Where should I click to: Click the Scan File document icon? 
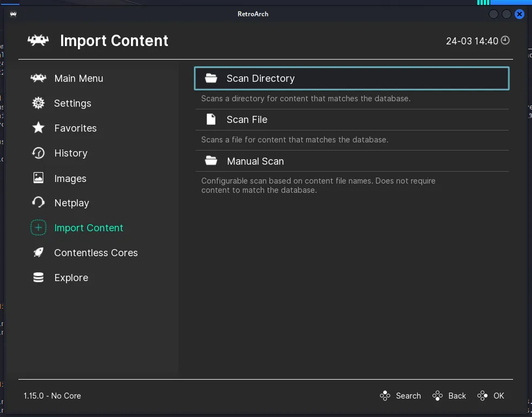click(211, 119)
